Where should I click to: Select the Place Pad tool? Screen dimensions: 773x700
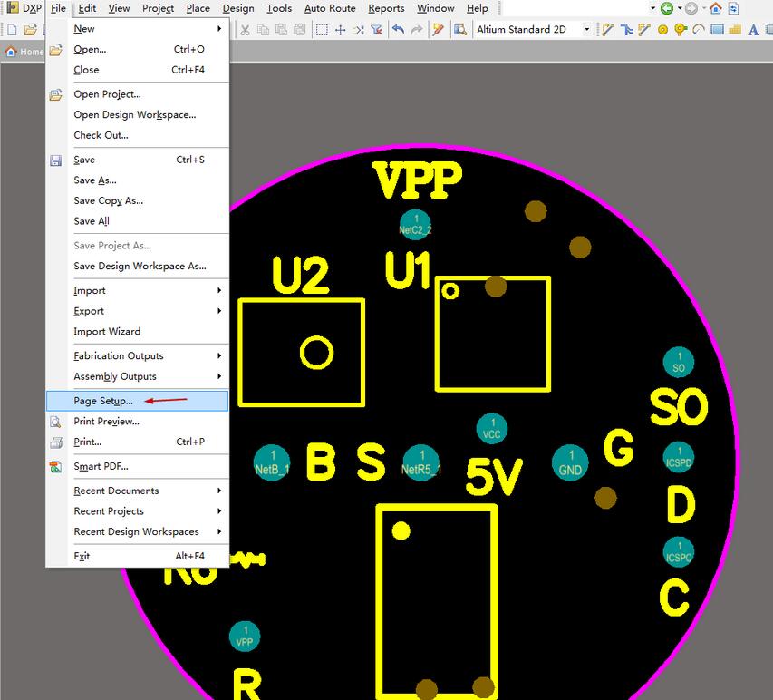point(662,30)
